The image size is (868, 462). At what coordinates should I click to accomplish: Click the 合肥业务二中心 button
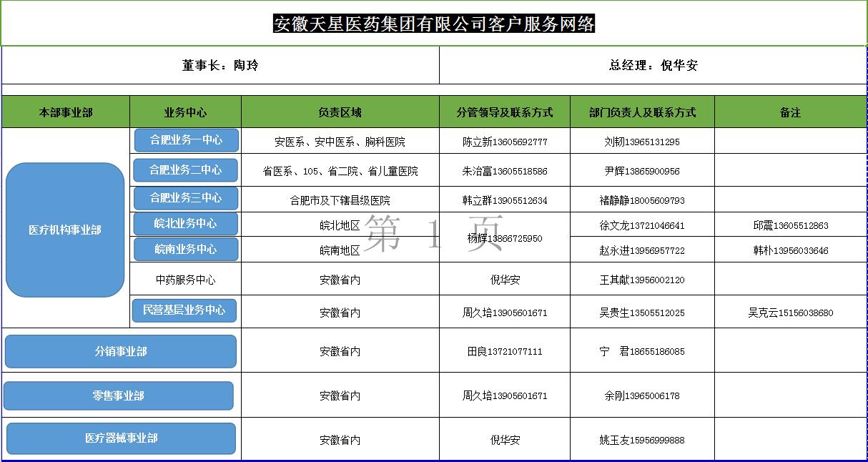pos(185,170)
